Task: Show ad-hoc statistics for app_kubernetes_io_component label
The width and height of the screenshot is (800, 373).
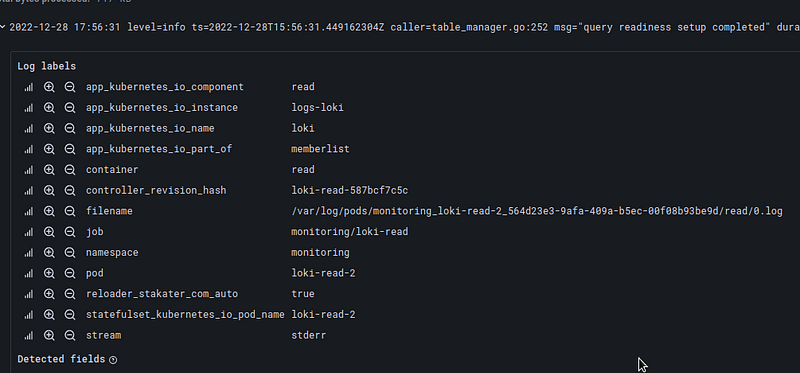Action: pos(29,87)
